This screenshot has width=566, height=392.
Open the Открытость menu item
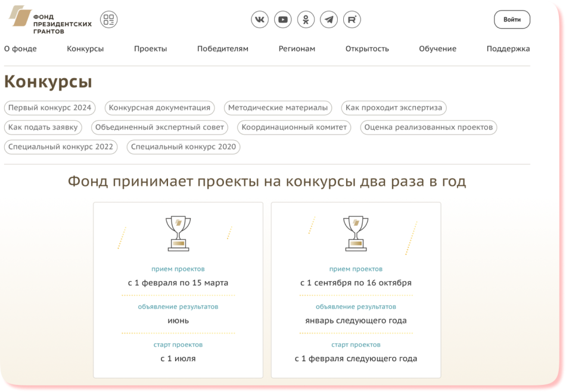coord(367,49)
